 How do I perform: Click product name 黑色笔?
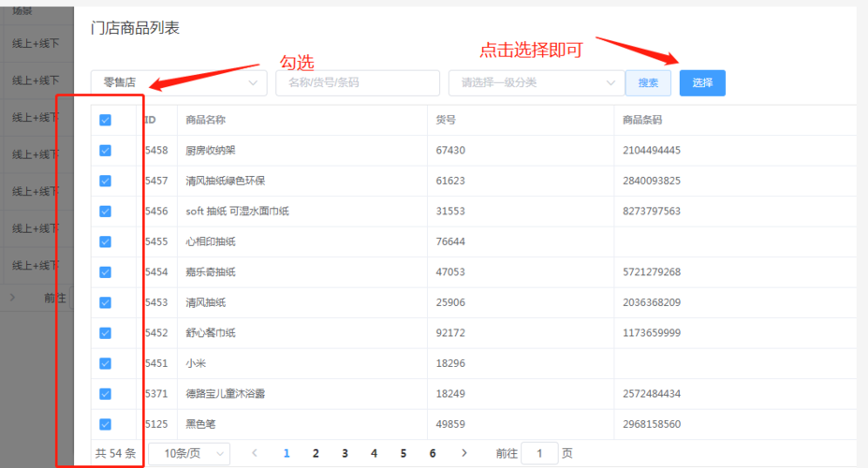point(200,424)
